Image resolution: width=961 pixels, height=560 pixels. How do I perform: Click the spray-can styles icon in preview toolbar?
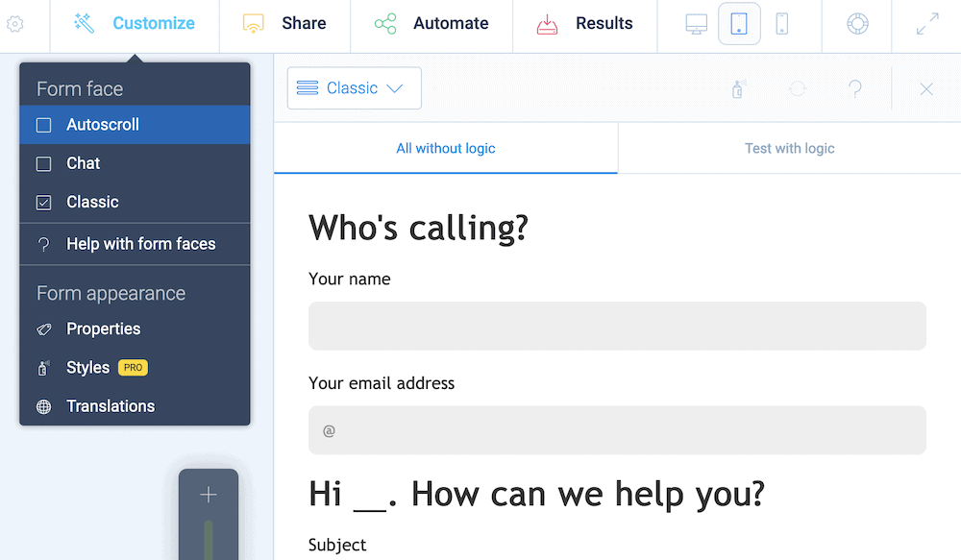[x=738, y=88]
